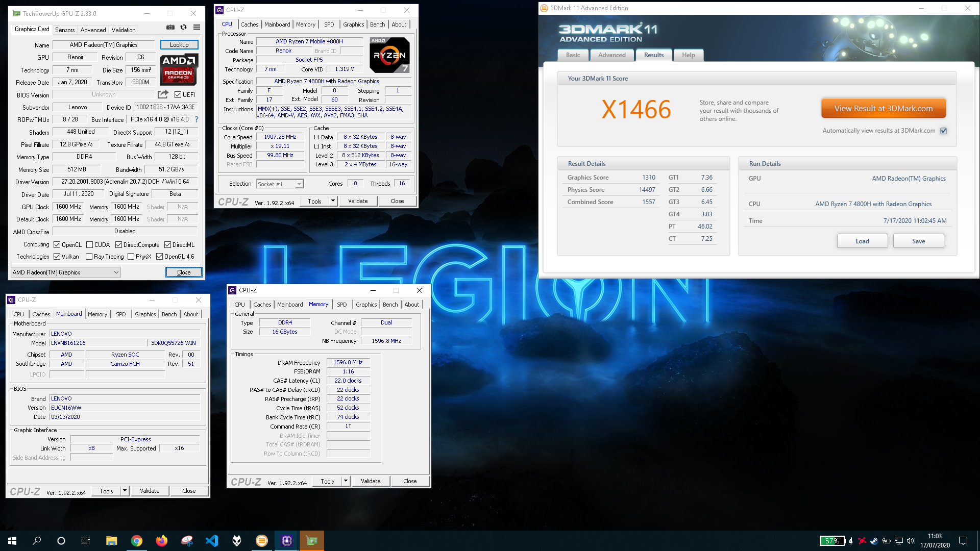Image resolution: width=980 pixels, height=551 pixels.
Task: Open Caches tab in top CPU-Z window
Action: [x=250, y=24]
